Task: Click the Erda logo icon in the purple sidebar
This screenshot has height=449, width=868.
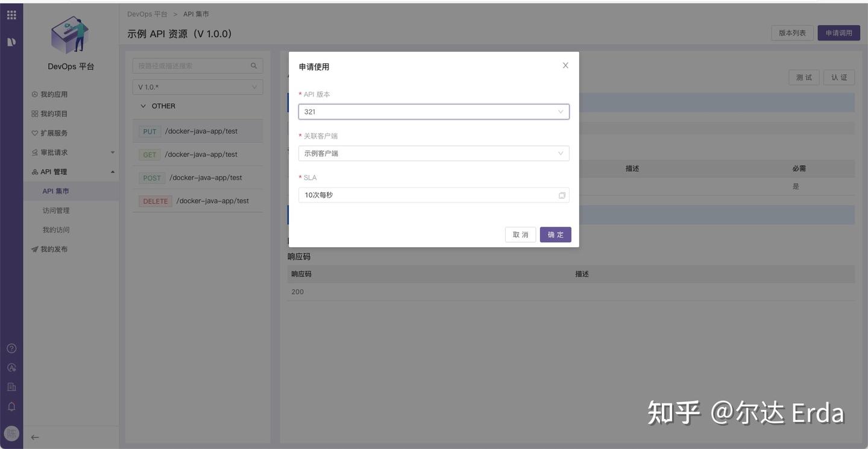Action: coord(11,42)
